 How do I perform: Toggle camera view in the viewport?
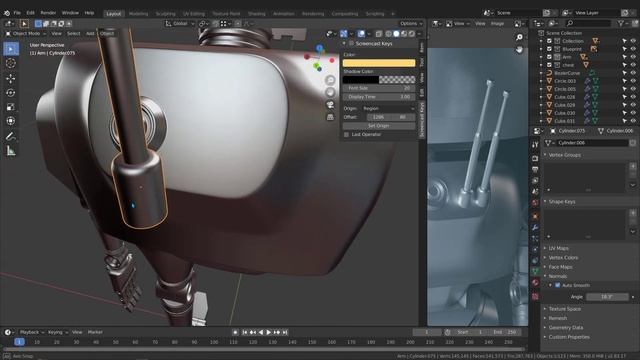[330, 105]
